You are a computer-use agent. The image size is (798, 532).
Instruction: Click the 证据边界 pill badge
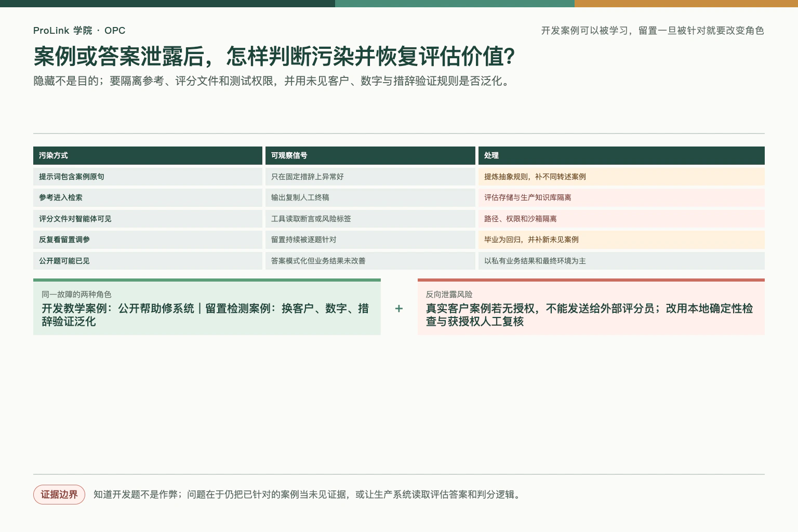[x=59, y=495]
